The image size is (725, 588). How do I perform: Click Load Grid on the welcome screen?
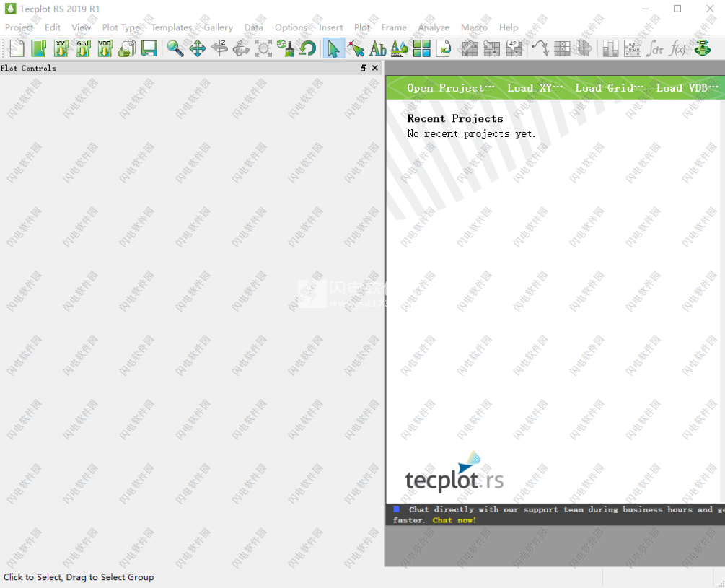pyautogui.click(x=610, y=88)
